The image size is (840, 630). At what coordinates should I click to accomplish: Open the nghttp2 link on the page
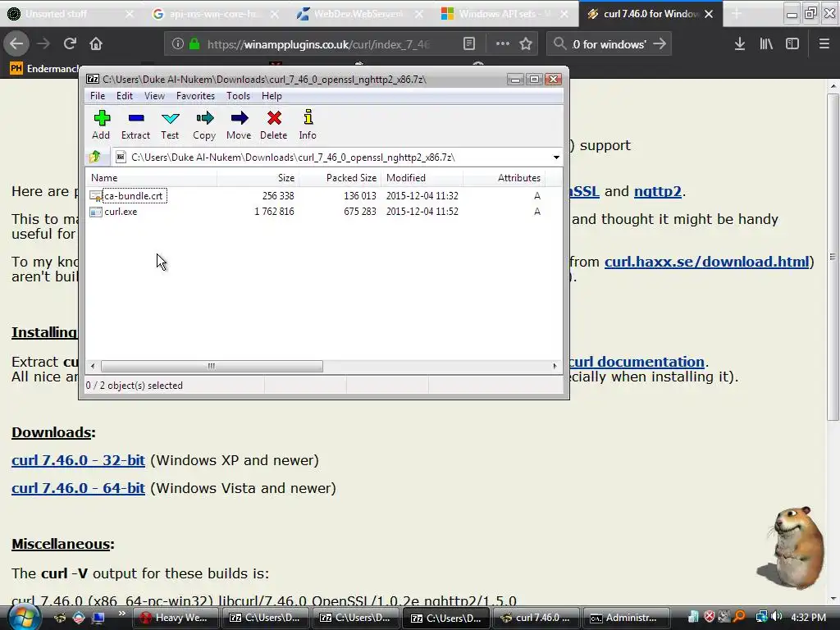coord(657,191)
